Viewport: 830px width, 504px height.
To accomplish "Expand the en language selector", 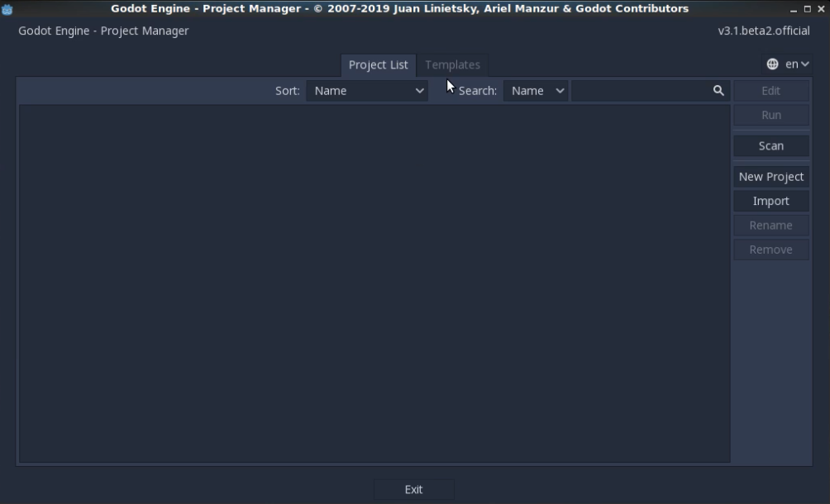I will click(794, 64).
